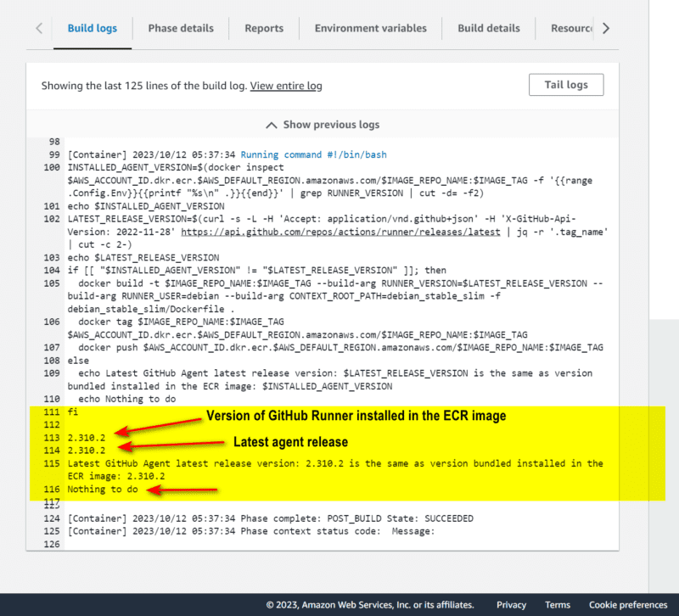Open the Build details tab
The width and height of the screenshot is (679, 616).
(x=488, y=28)
